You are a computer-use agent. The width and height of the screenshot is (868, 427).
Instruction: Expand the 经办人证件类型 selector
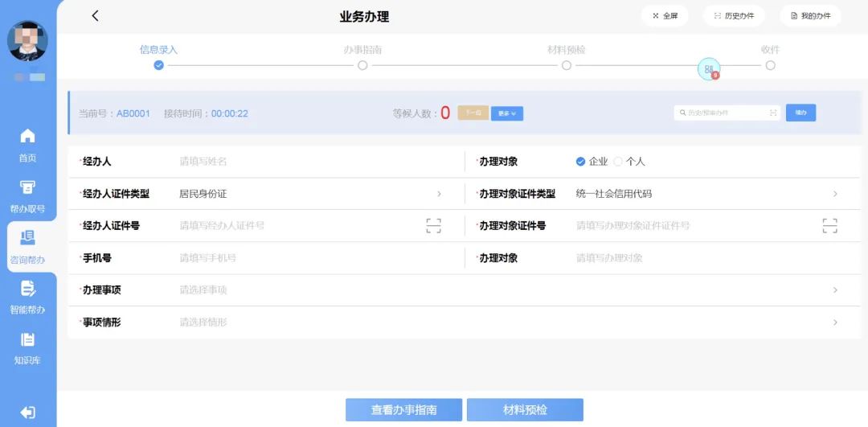click(439, 194)
